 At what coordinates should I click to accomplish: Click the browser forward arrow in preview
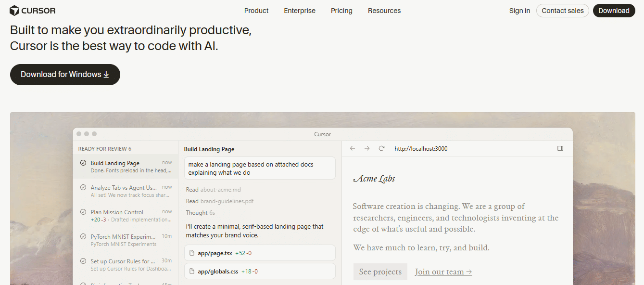(367, 149)
